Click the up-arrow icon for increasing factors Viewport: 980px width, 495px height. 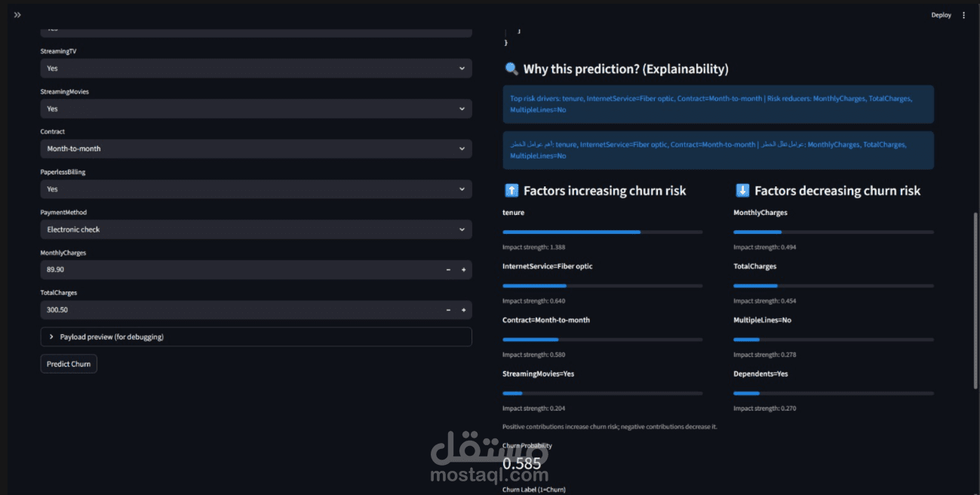[x=511, y=191]
